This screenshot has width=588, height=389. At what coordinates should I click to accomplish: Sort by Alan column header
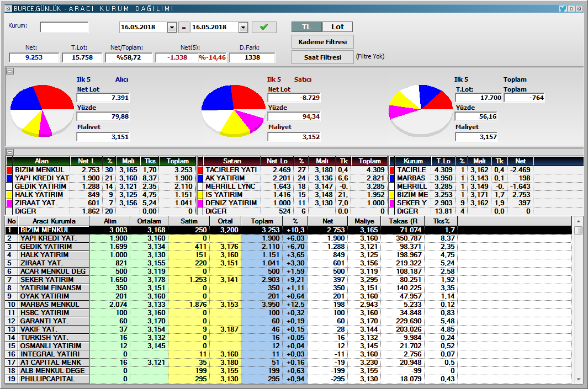41,161
